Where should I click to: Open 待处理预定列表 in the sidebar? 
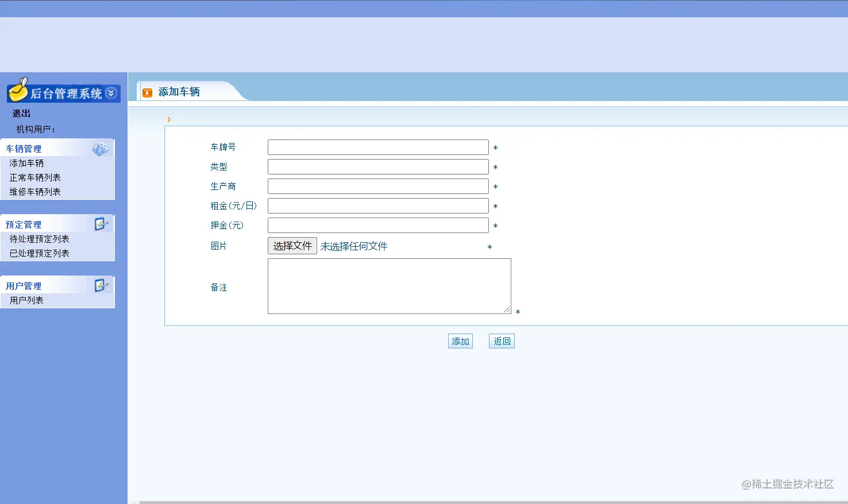coord(40,239)
